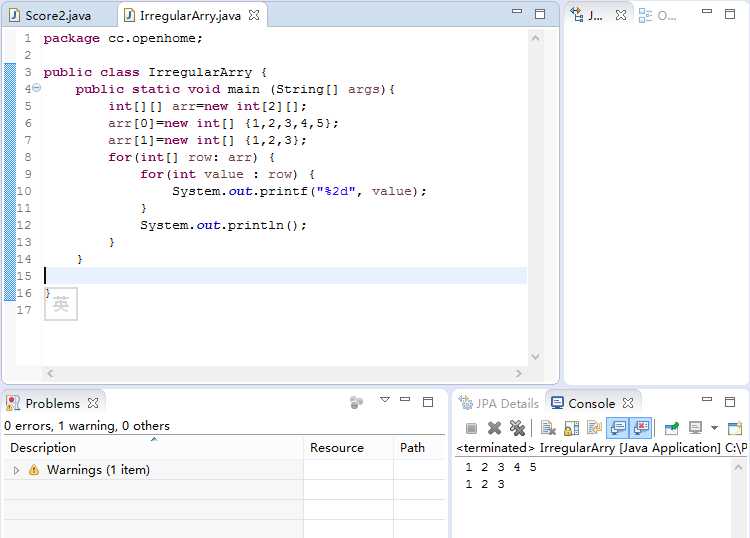Screen dimensions: 750x538
Task: Click the editor horizontal scroll right arrow
Action: coord(518,373)
